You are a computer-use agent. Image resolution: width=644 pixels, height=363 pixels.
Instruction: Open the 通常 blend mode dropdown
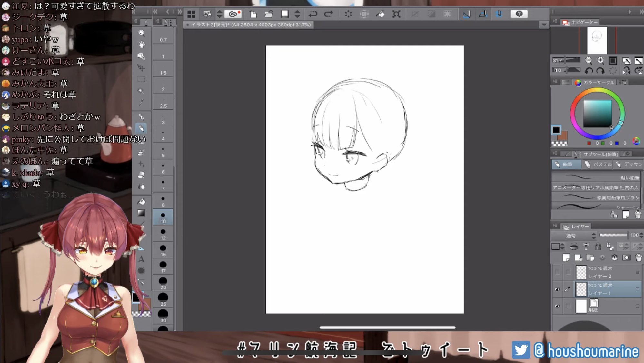[574, 236]
